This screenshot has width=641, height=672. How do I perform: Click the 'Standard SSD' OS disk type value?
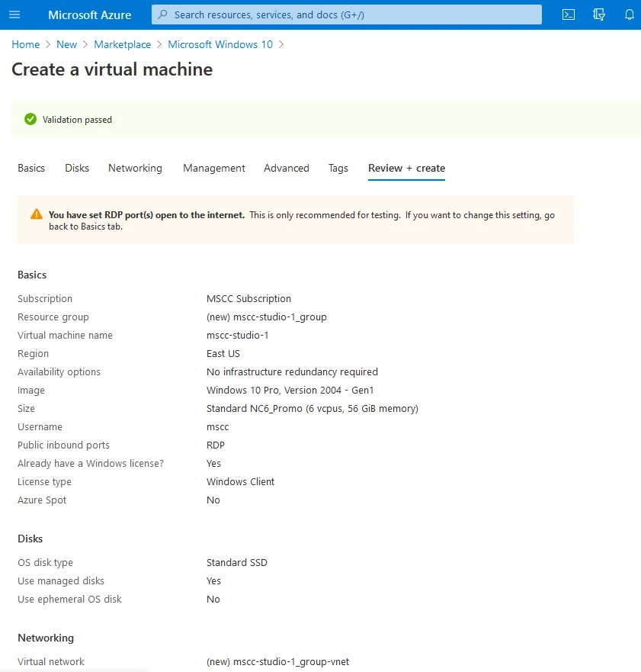click(x=237, y=563)
